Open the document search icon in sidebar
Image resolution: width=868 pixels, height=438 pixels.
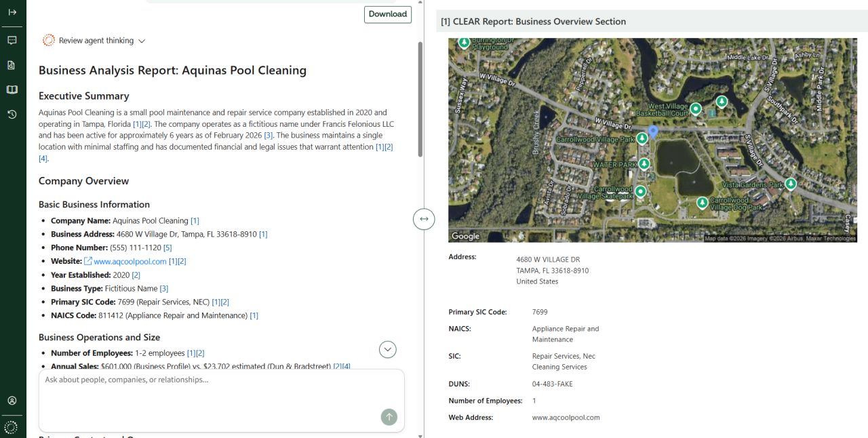(12, 65)
